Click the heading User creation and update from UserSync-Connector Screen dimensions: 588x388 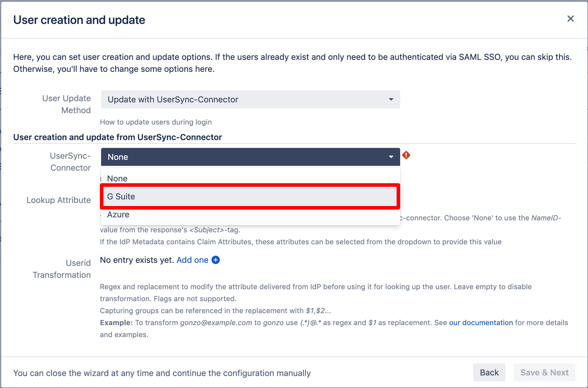[118, 137]
